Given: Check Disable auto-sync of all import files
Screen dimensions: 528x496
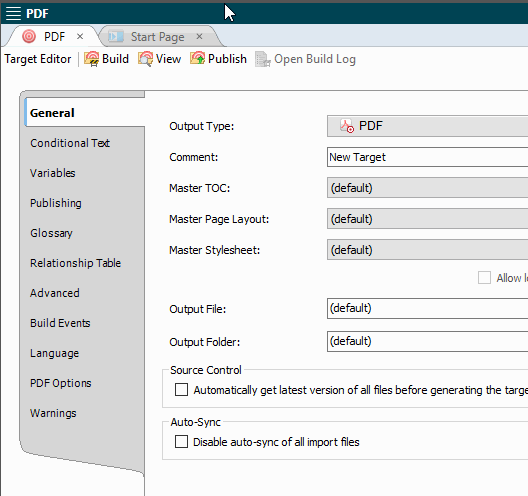Looking at the screenshot, I should click(181, 441).
